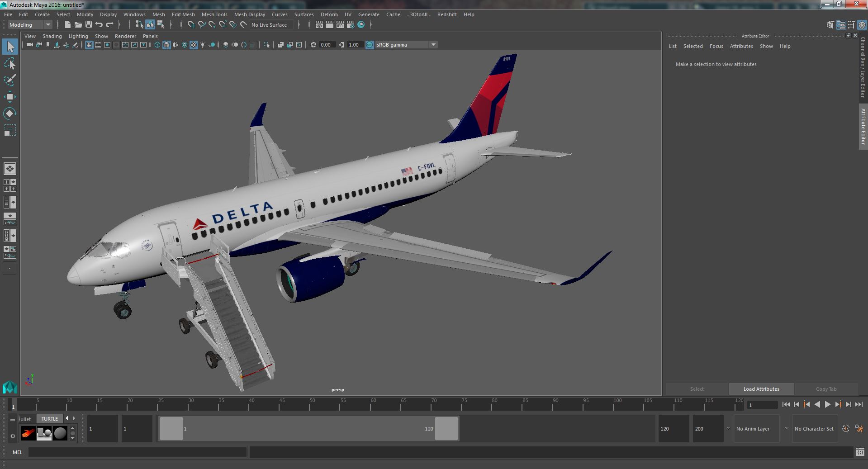Open the Render View window
Image resolution: width=868 pixels, height=469 pixels.
[x=319, y=25]
